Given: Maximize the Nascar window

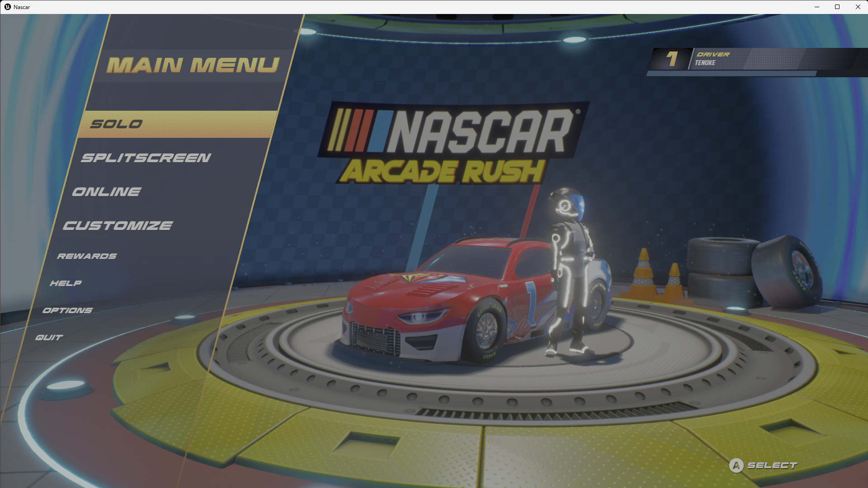Looking at the screenshot, I should pos(837,7).
